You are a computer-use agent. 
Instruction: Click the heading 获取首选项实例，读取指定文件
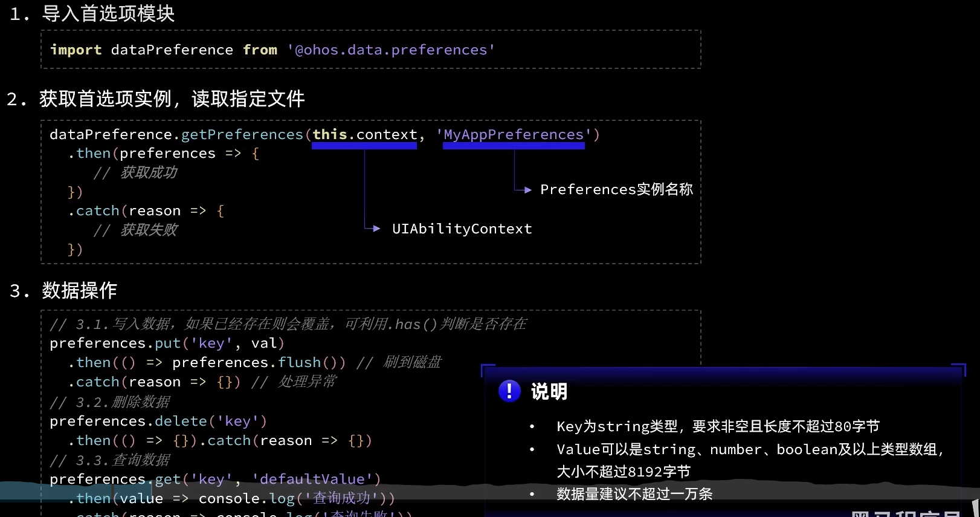click(172, 99)
